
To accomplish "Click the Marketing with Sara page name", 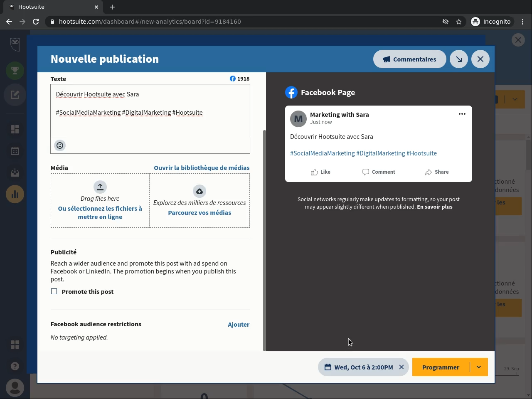I will (x=340, y=115).
